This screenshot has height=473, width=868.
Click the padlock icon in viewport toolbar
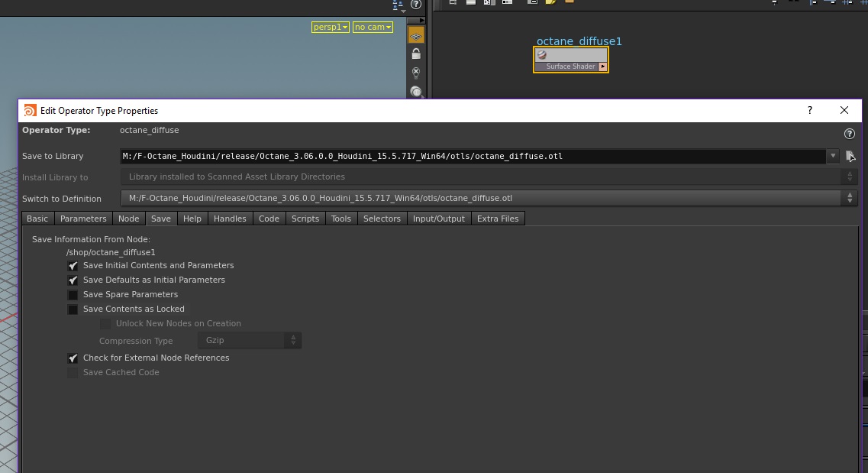point(416,53)
